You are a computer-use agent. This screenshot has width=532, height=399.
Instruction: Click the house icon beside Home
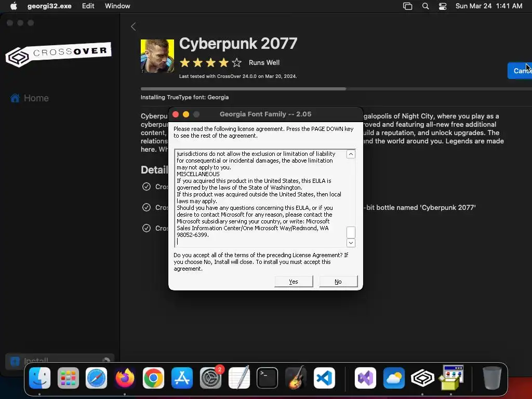[x=15, y=98]
